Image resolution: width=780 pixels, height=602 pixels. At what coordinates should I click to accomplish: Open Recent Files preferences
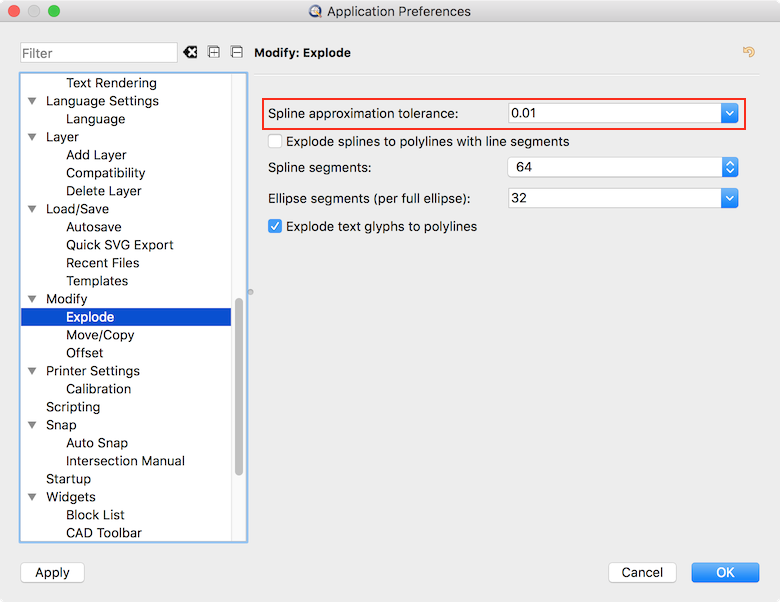pos(102,263)
